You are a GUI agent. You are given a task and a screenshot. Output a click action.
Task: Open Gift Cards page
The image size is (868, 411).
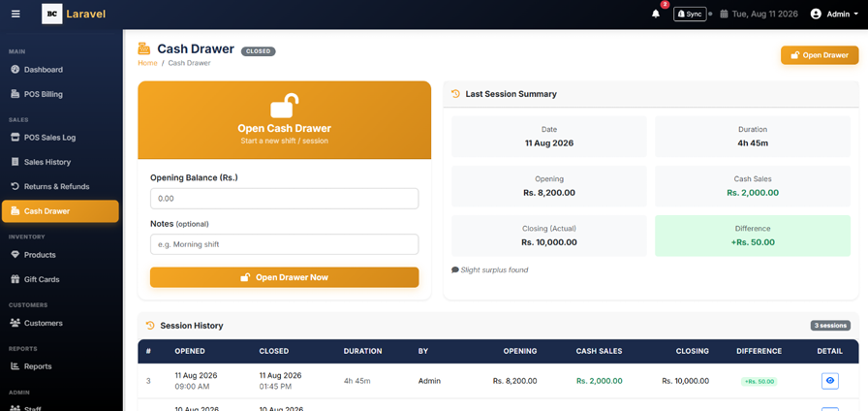point(60,279)
